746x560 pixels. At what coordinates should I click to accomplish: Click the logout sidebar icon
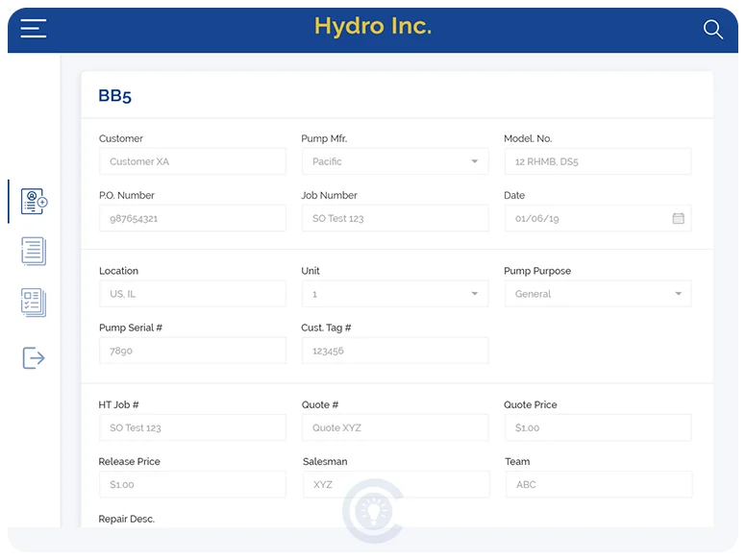coord(34,357)
